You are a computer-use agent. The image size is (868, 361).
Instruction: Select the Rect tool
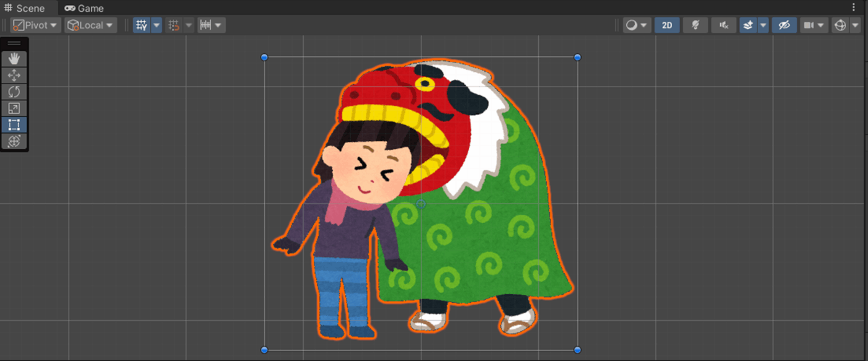(x=14, y=124)
